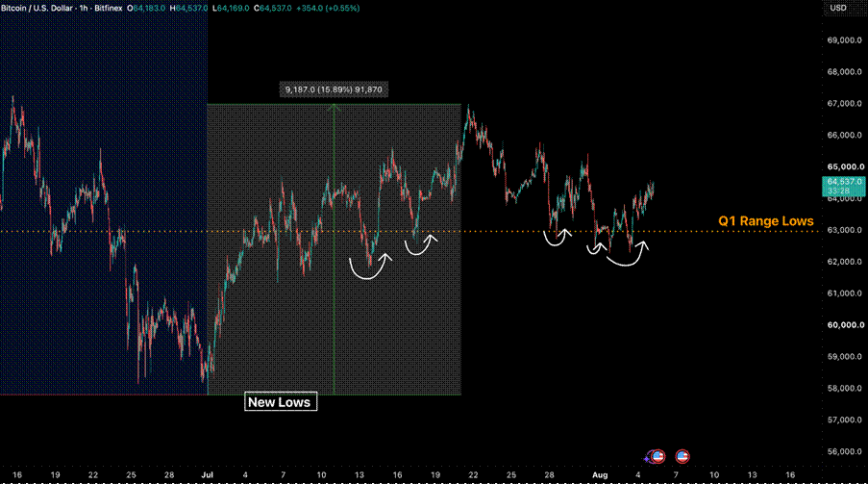Image resolution: width=868 pixels, height=484 pixels.
Task: Click the change value +354.0 (+0.55%)
Action: [328, 9]
